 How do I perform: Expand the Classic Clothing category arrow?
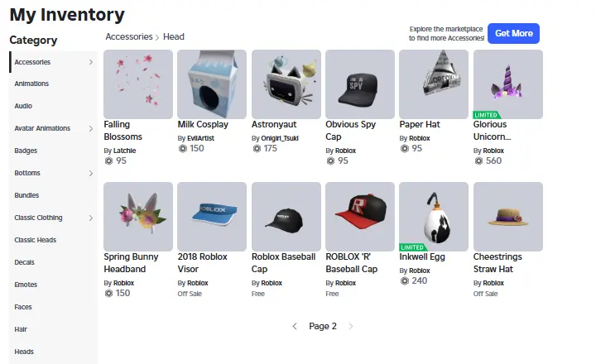click(x=91, y=218)
